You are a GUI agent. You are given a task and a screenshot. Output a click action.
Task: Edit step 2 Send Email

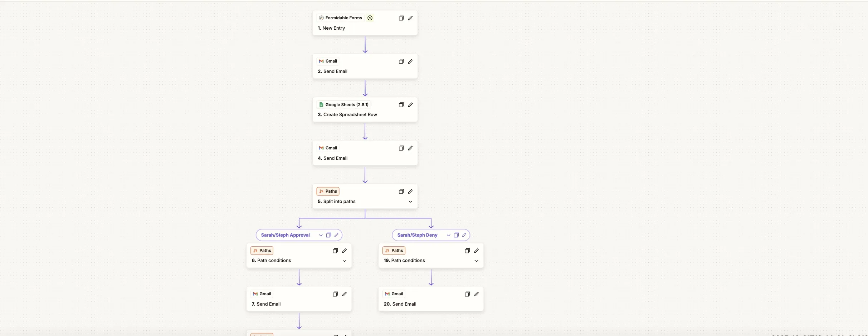[410, 61]
